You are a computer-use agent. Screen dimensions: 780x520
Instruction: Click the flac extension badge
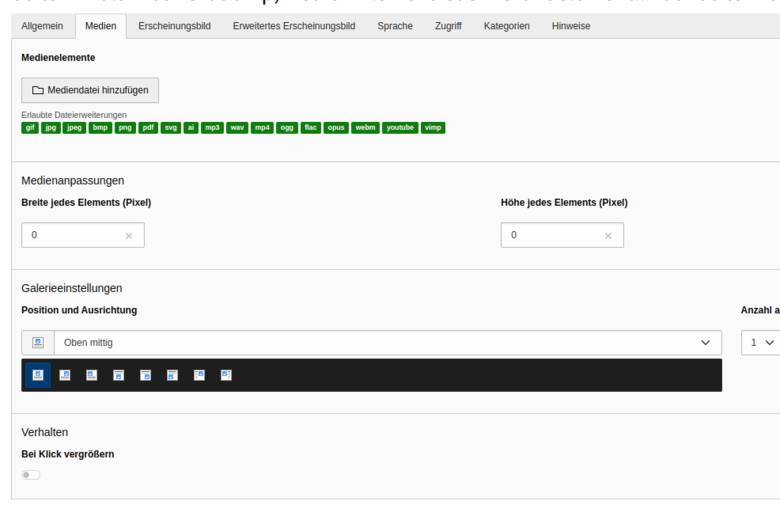[x=311, y=128]
